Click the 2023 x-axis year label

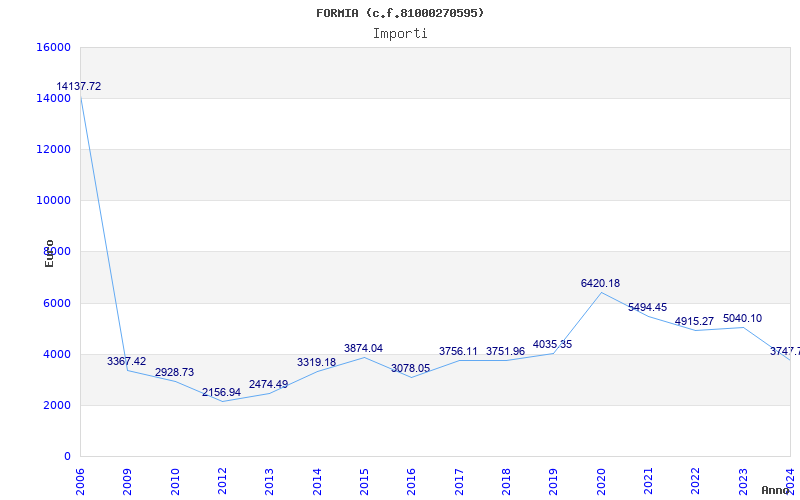click(x=743, y=482)
